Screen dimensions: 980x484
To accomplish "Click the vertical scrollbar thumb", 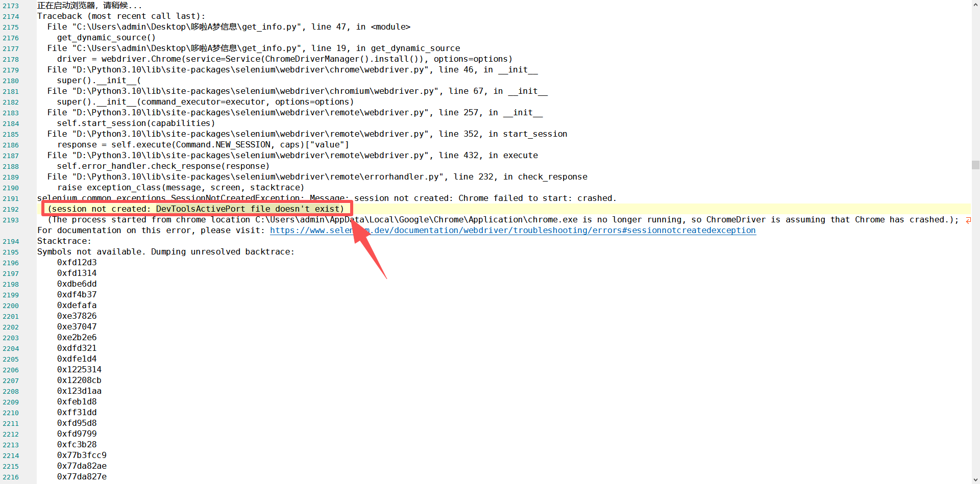I will pyautogui.click(x=975, y=165).
